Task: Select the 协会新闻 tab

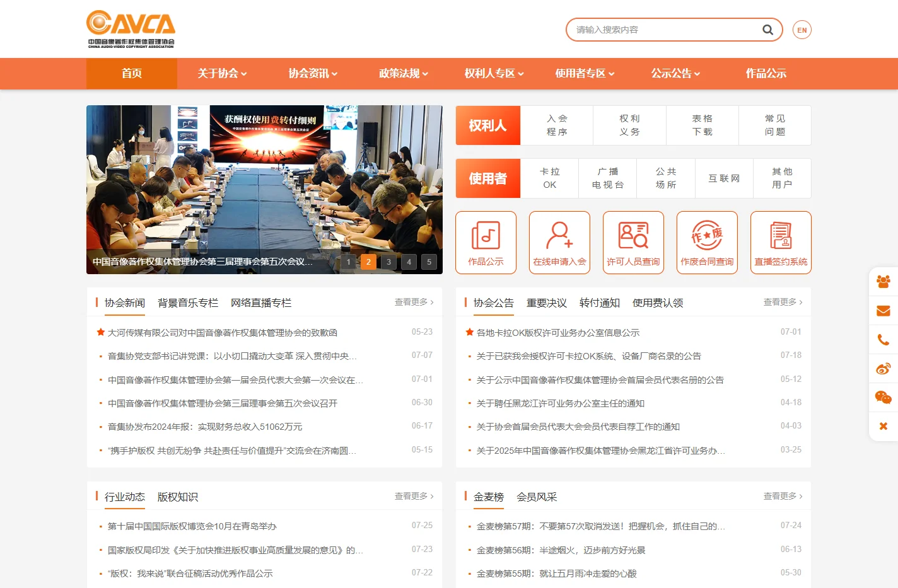Action: pos(125,303)
